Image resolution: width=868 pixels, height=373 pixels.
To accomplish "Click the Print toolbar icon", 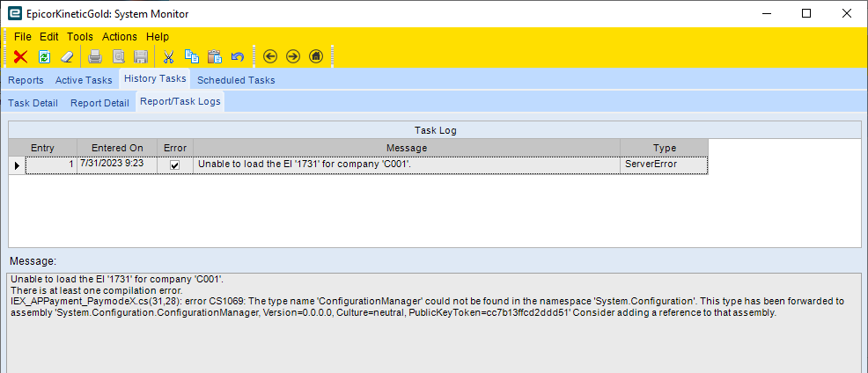I will (x=95, y=56).
